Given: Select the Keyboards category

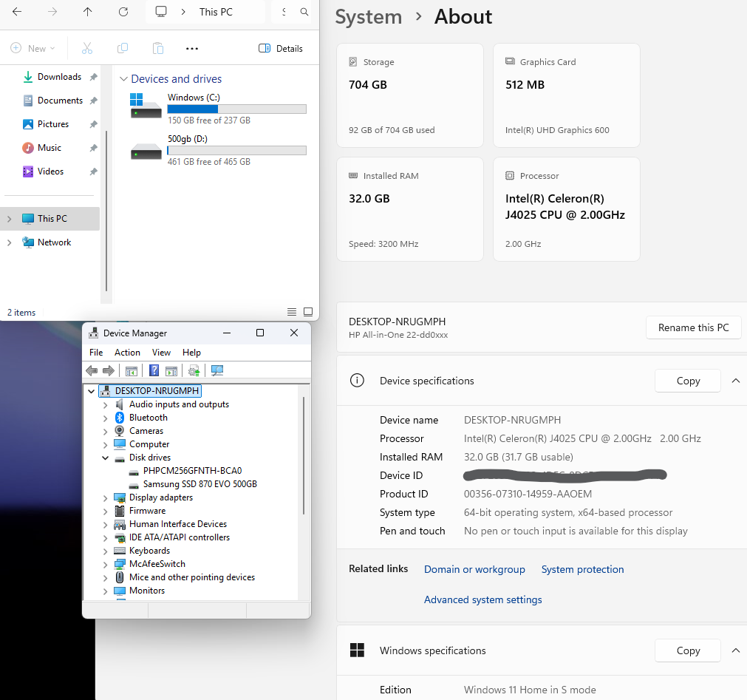Looking at the screenshot, I should (149, 551).
